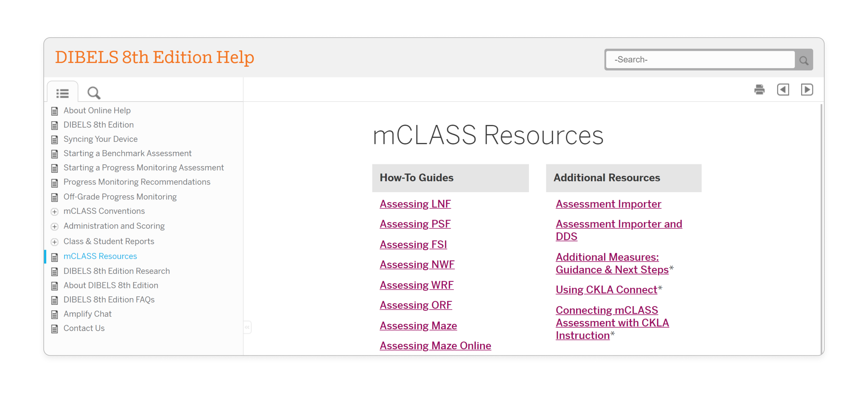Open the Assessment Importer resource
The image size is (868, 393).
(608, 204)
